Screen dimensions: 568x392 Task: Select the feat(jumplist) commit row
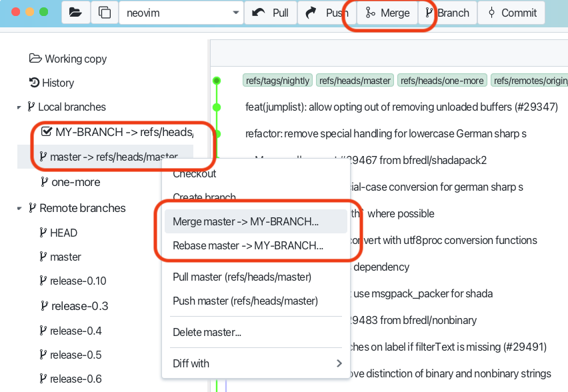click(401, 107)
